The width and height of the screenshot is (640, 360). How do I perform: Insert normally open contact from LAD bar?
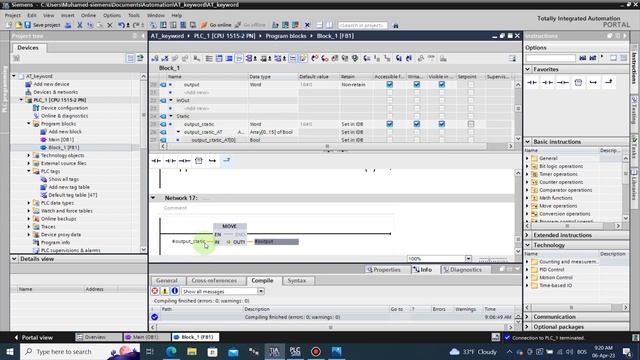click(x=156, y=161)
